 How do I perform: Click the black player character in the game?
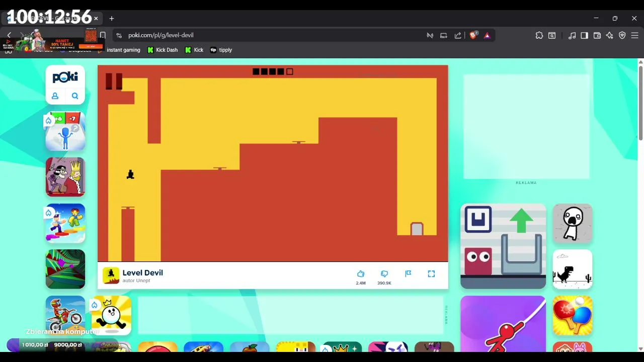point(130,174)
